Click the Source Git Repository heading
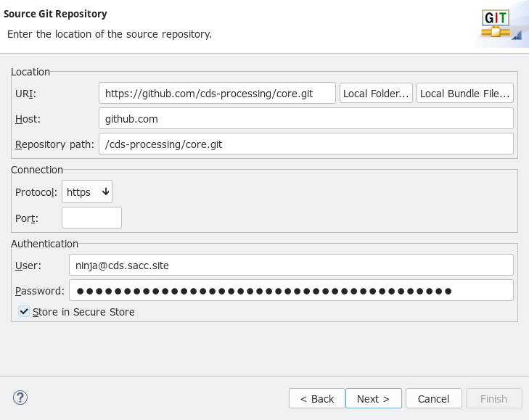 coord(56,14)
